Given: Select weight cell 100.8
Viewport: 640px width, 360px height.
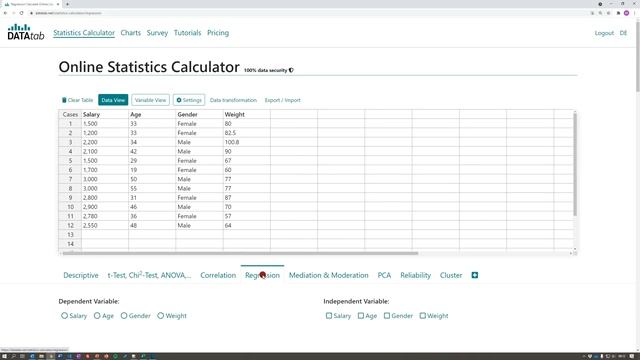Looking at the screenshot, I should point(247,142).
